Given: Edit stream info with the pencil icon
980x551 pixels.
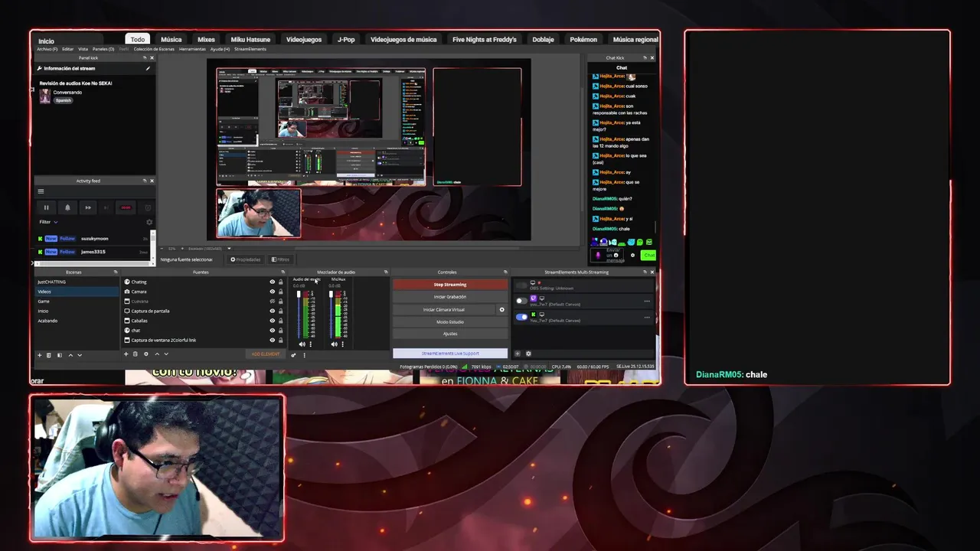Looking at the screenshot, I should [x=148, y=68].
